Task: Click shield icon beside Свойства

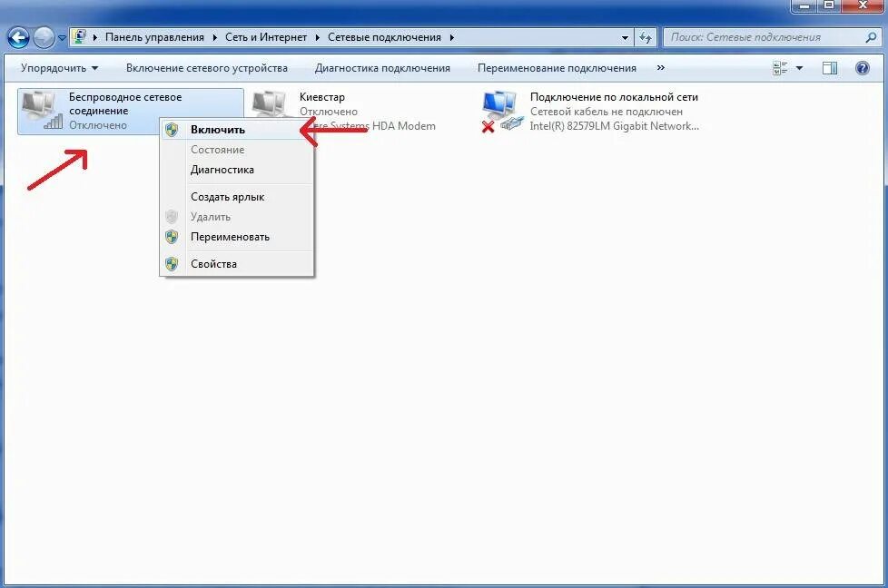Action: [x=172, y=264]
